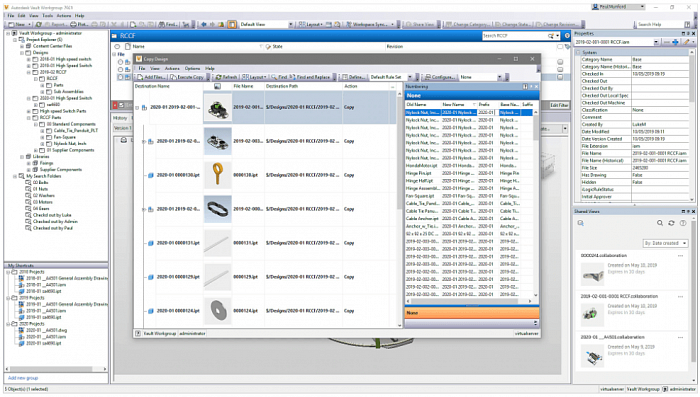Open the Actions menu in Vault window
700x397 pixels.
64,16
